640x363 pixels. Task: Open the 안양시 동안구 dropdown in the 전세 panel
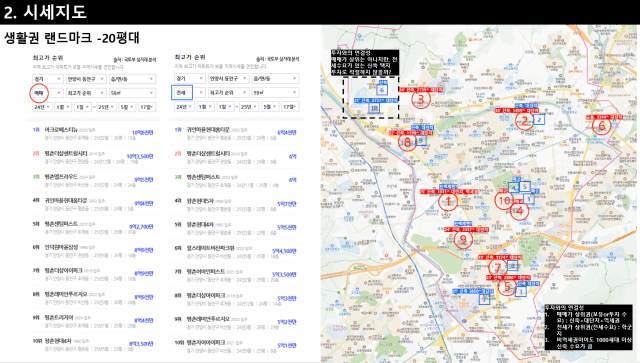[228, 78]
